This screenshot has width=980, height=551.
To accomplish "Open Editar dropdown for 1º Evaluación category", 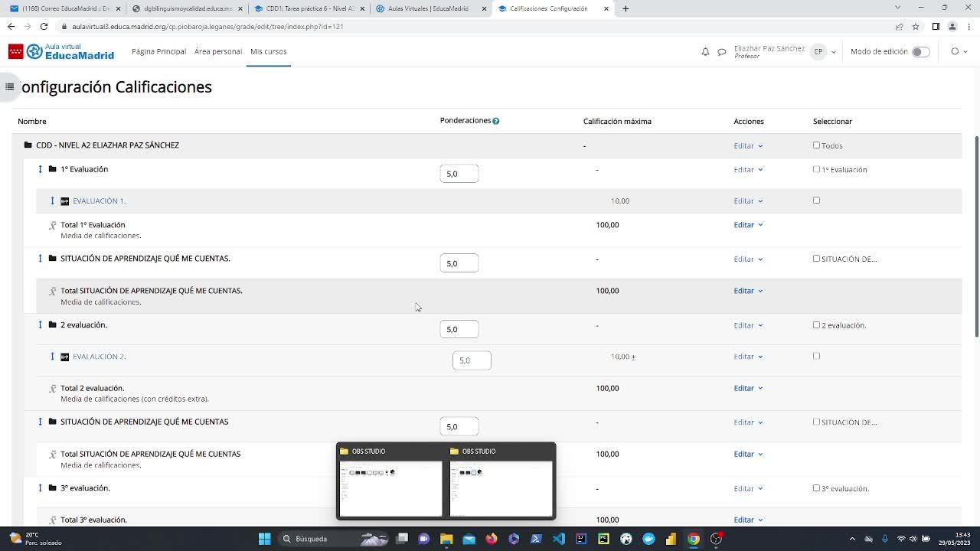I will [748, 170].
